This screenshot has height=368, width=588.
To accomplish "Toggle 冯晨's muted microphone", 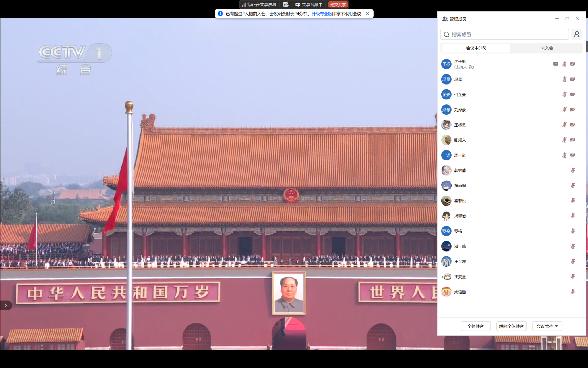I will coord(564,79).
